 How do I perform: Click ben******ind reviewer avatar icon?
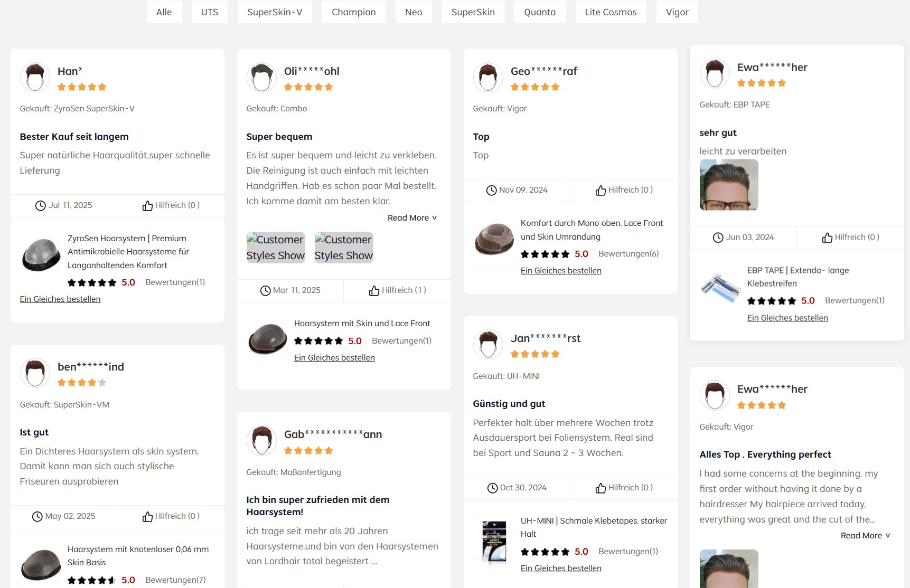click(35, 373)
